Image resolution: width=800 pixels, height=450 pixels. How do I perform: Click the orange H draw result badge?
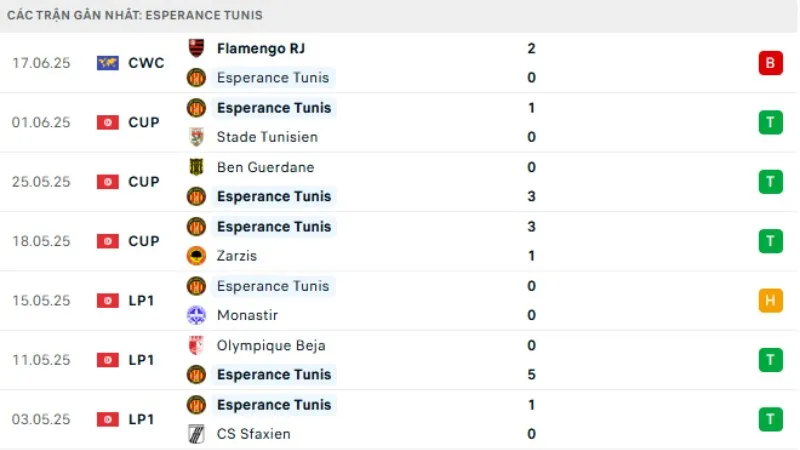pos(770,300)
